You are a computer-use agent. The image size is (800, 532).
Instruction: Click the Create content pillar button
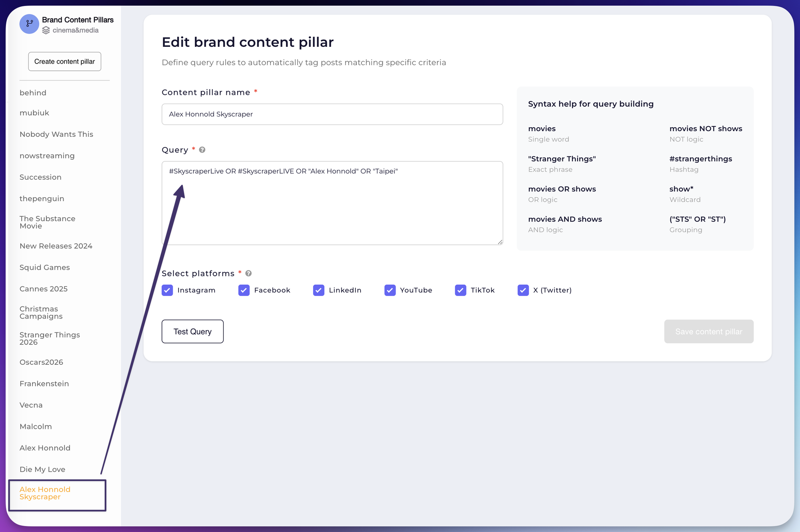tap(64, 61)
